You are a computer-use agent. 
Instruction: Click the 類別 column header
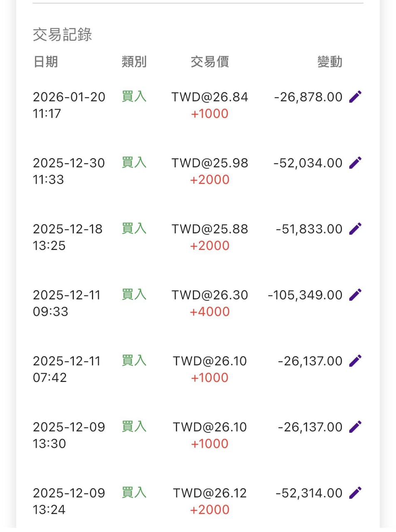(x=134, y=62)
